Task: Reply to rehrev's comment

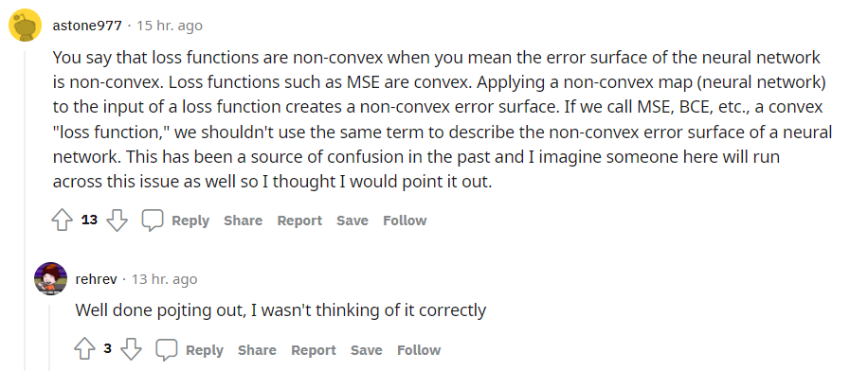Action: pos(205,350)
